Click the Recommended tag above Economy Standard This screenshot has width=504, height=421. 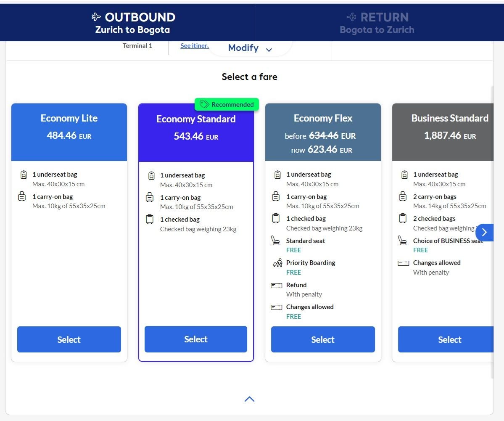(x=227, y=104)
